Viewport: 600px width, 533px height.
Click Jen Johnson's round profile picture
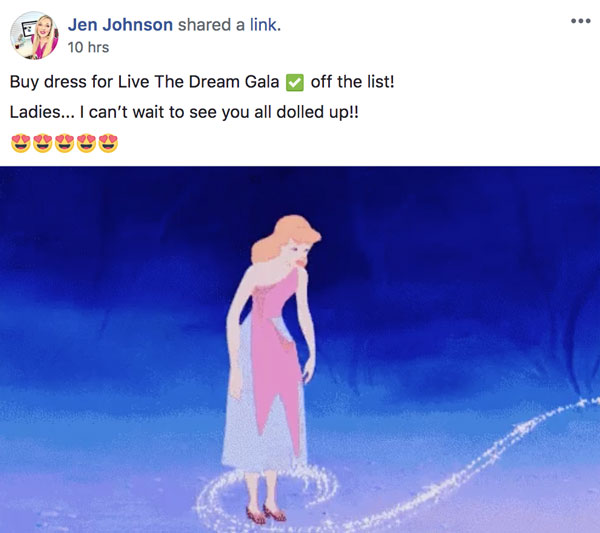(x=34, y=35)
